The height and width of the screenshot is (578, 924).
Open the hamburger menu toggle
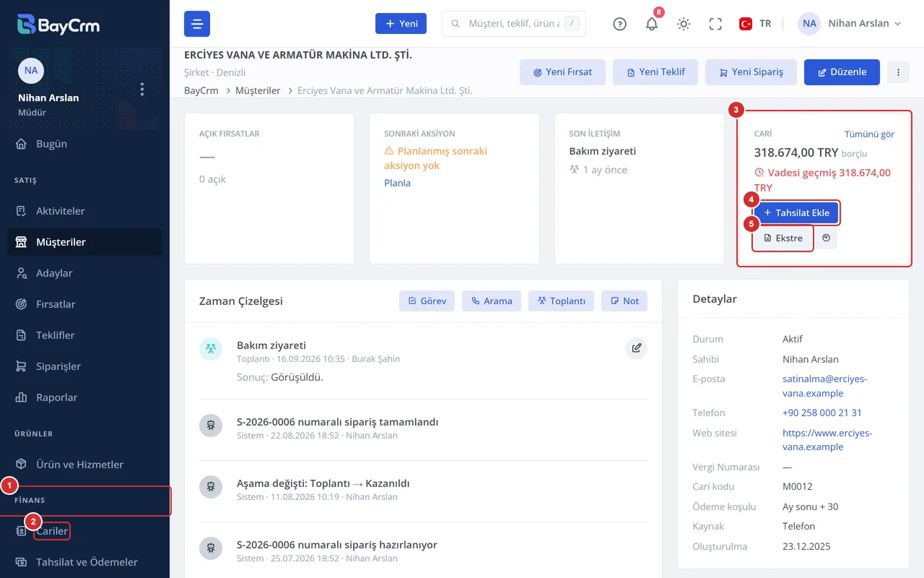click(197, 24)
